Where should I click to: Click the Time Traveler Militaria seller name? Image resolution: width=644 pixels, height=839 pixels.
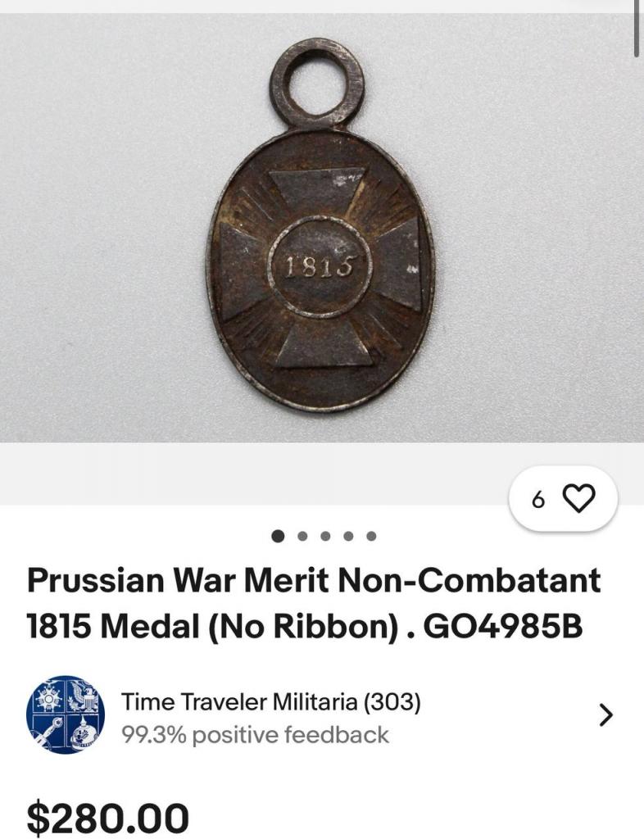click(x=239, y=701)
